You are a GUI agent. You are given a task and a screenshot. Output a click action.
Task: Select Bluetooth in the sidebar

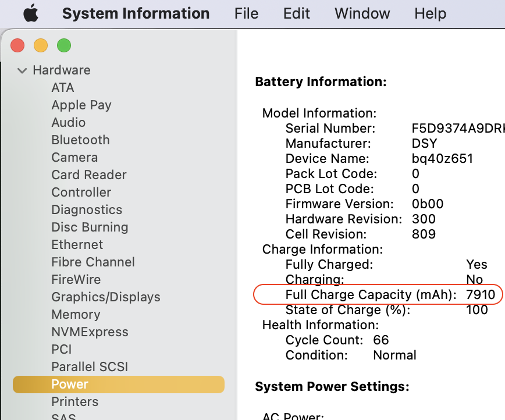[x=80, y=140]
